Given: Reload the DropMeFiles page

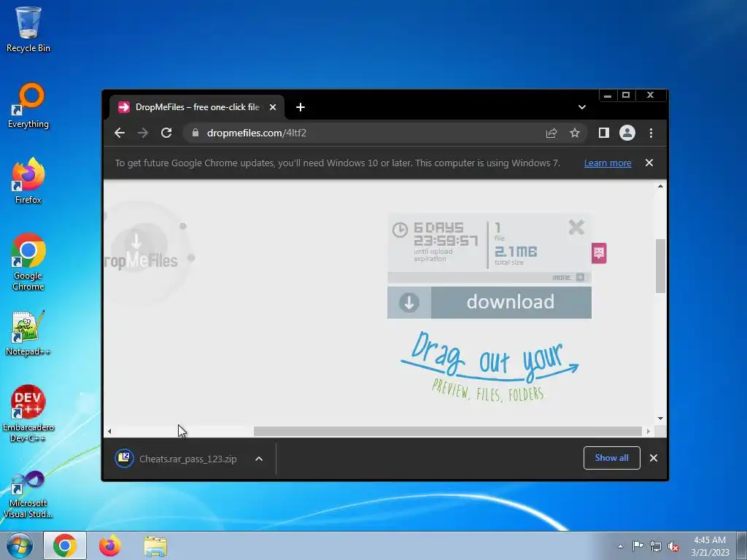Looking at the screenshot, I should click(x=166, y=133).
